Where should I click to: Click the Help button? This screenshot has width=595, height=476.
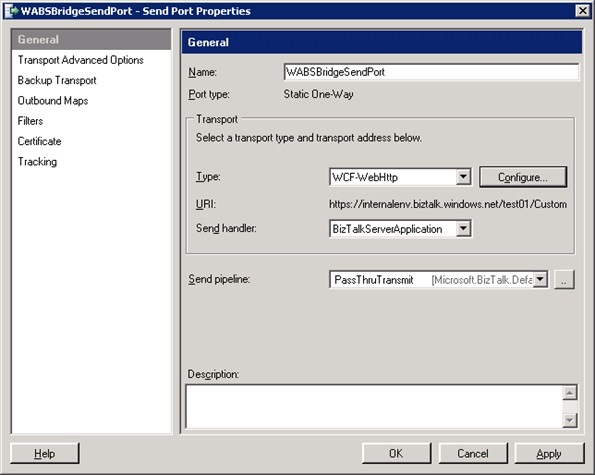click(x=45, y=453)
